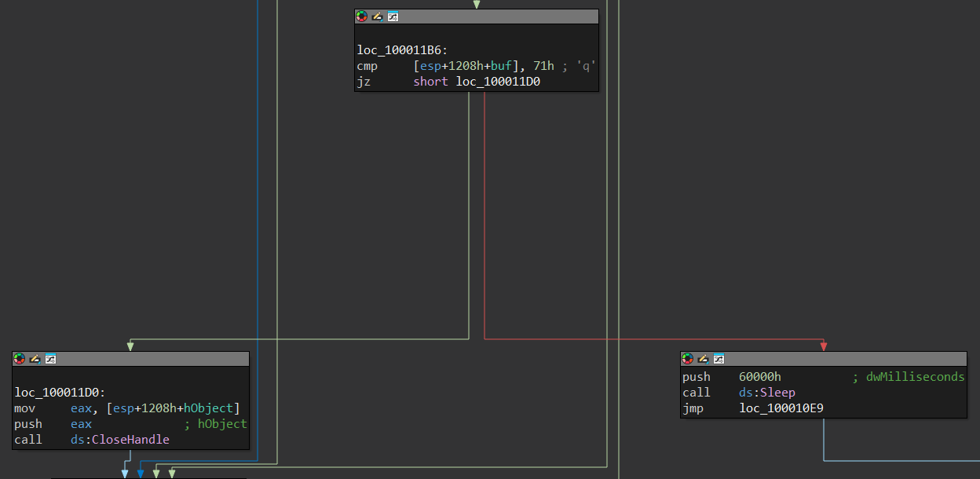
Task: Click the third title icon on the loc_100011D0 node
Action: tap(50, 359)
